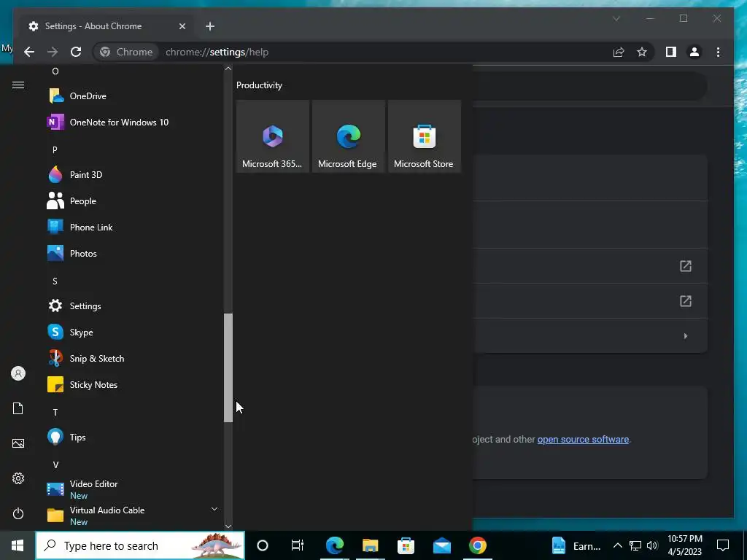This screenshot has width=747, height=560.
Task: Open the Microsoft Edge tile
Action: point(348,136)
